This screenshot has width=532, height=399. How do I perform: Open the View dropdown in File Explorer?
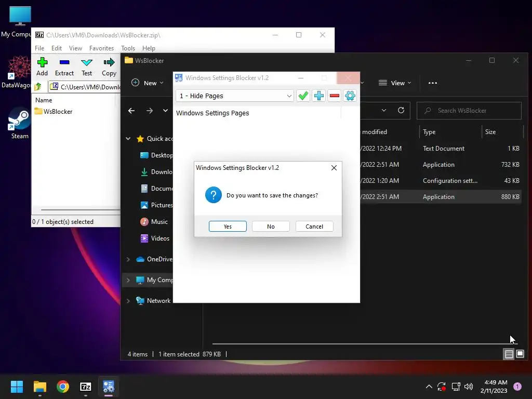[395, 83]
